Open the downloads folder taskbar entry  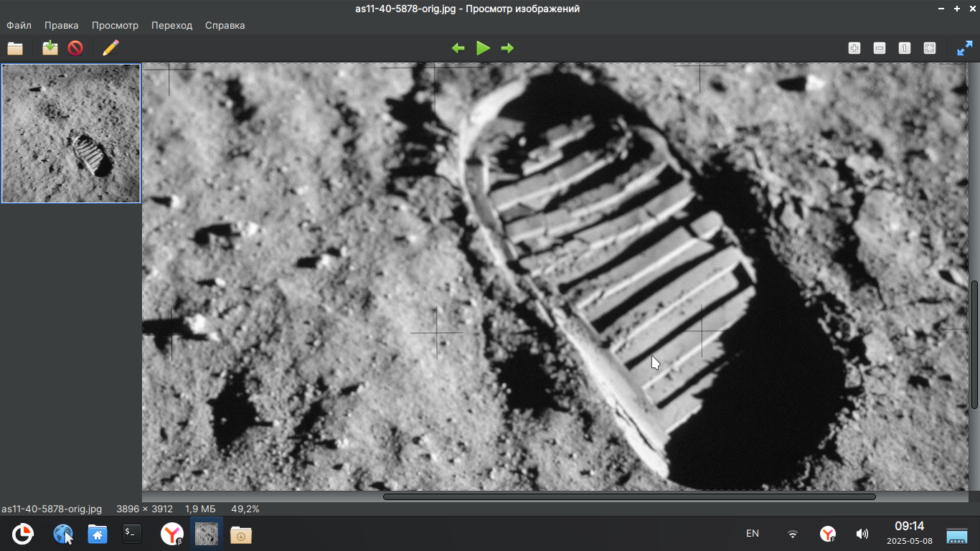coord(241,534)
